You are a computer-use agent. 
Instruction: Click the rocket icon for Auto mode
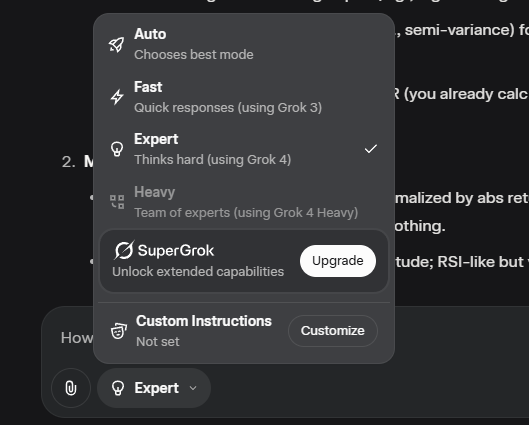(x=116, y=45)
